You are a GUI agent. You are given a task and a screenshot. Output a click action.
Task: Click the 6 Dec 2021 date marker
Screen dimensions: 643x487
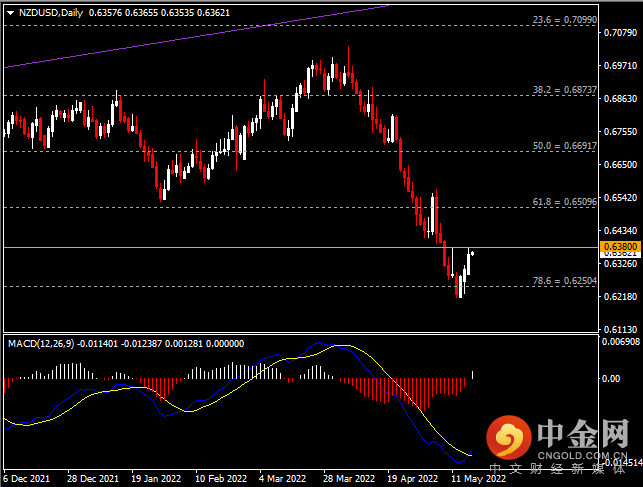(x=27, y=478)
